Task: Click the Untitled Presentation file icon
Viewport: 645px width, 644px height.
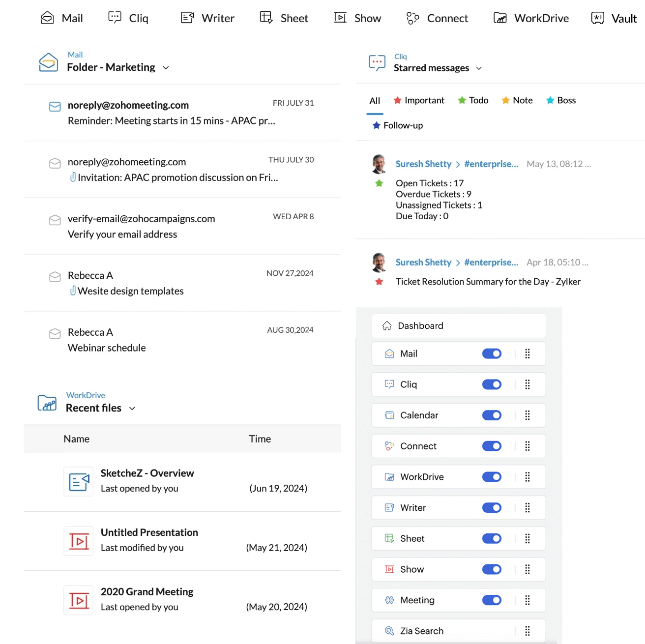Action: click(79, 541)
